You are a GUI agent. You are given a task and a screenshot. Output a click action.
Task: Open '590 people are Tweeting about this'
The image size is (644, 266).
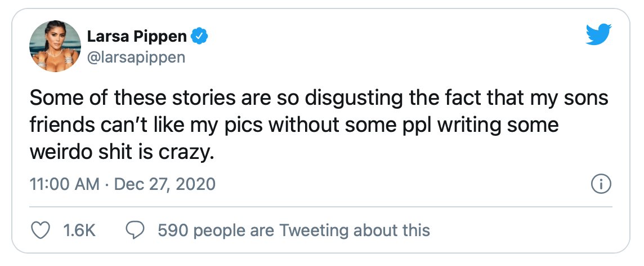294,230
